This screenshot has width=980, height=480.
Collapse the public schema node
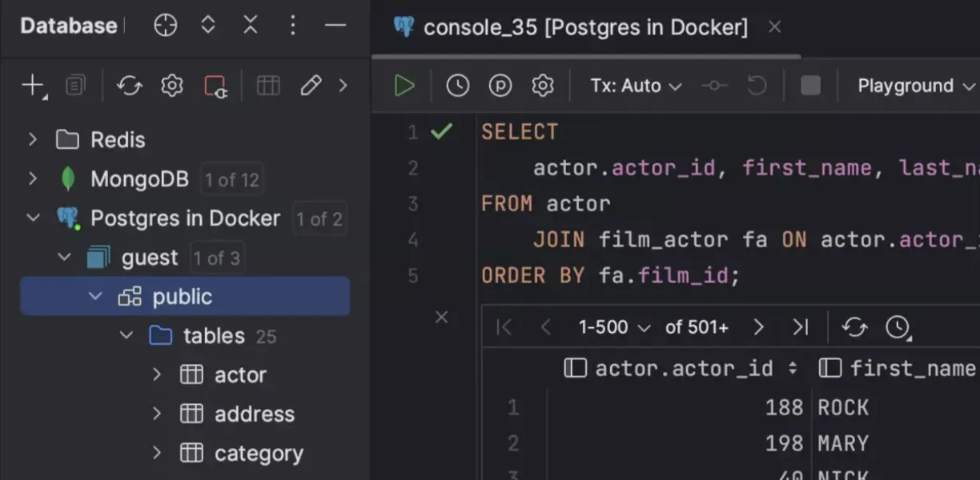tap(95, 296)
